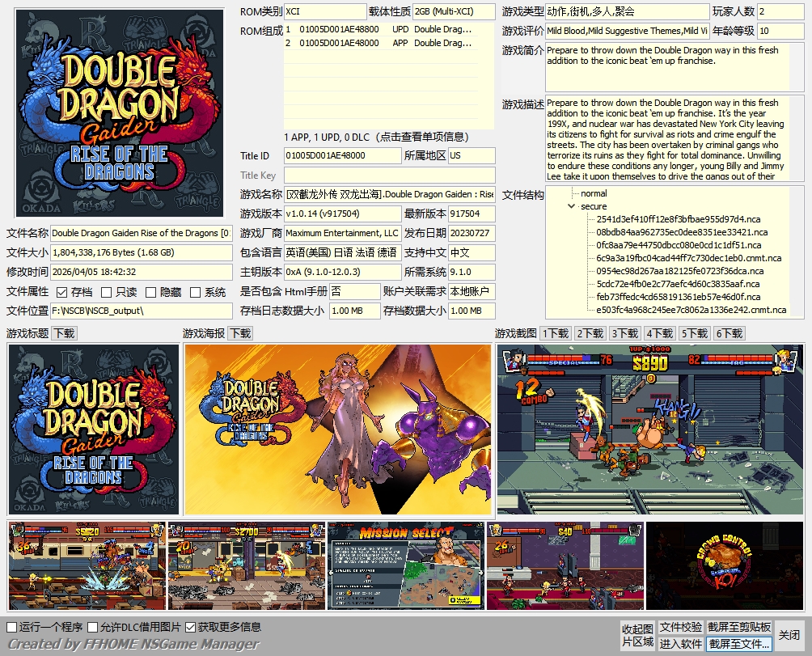Open the game poster banner image
The height and width of the screenshot is (656, 812).
(338, 430)
